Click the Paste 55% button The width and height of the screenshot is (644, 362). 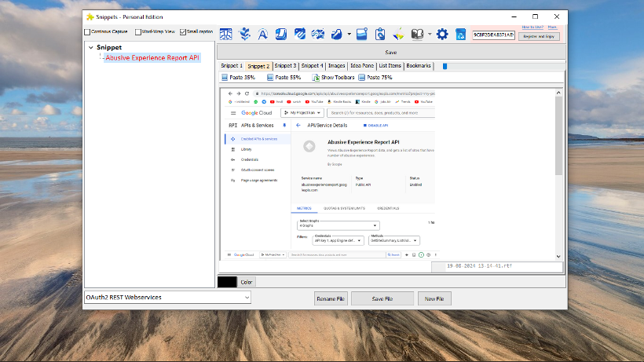[x=284, y=77]
